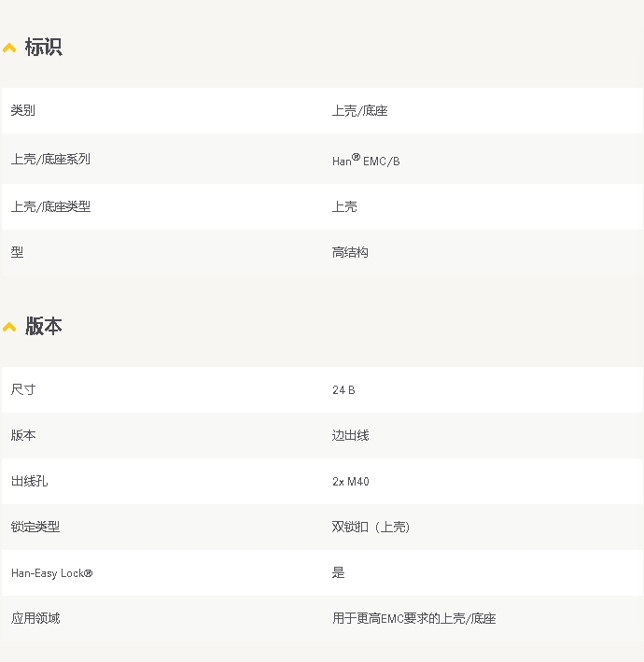The image size is (644, 662).
Task: Select the 边出线 value
Action: [350, 435]
